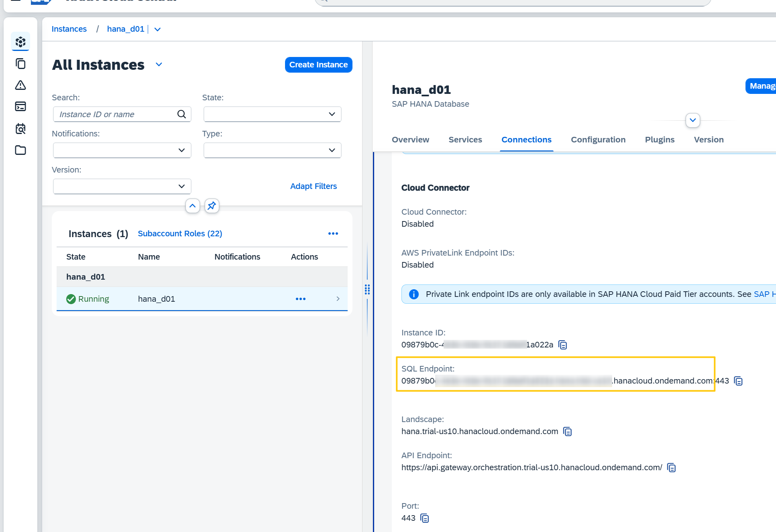Open hana_d01 row details arrow

click(338, 299)
